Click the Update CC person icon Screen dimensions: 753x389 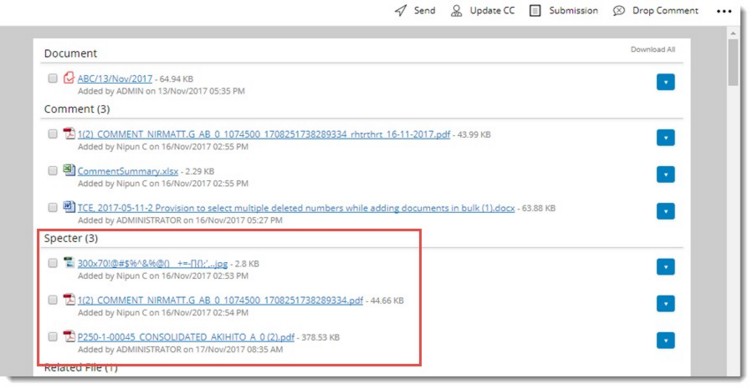click(456, 11)
